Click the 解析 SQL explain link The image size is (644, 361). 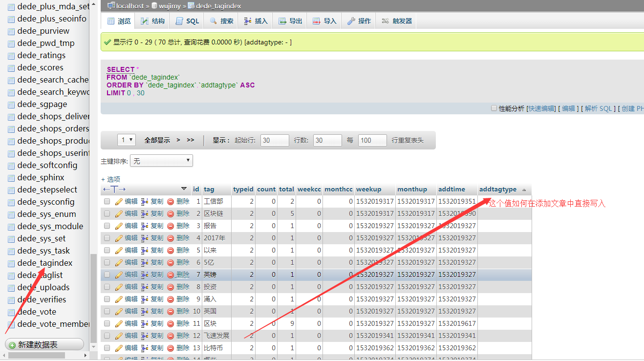tap(598, 108)
